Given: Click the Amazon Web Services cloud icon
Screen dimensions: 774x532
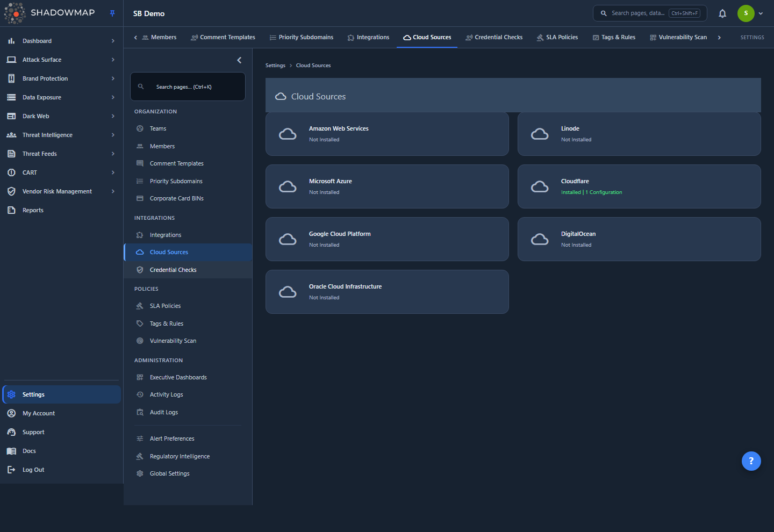Looking at the screenshot, I should pos(288,134).
